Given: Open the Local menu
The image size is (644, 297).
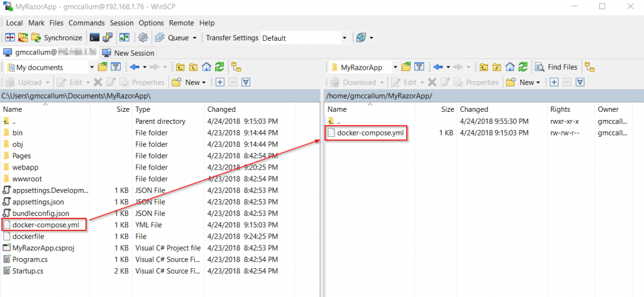Looking at the screenshot, I should (14, 23).
